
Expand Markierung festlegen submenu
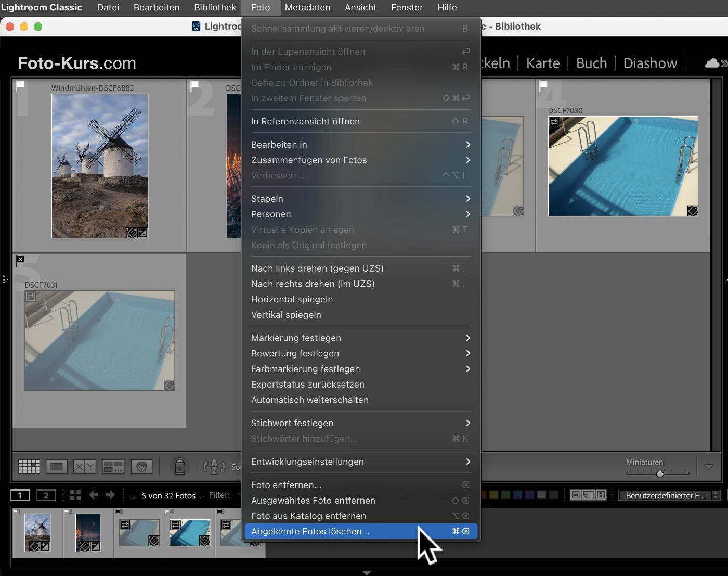(x=361, y=338)
